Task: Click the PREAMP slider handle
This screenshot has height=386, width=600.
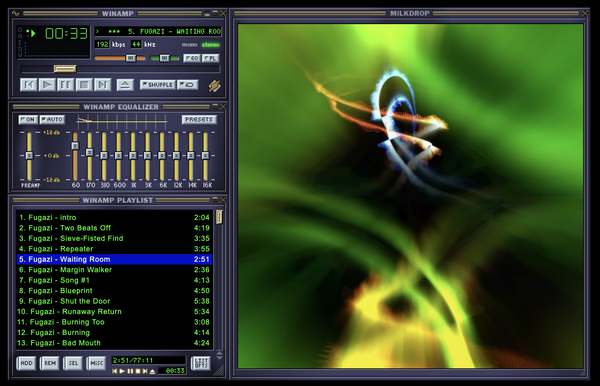Action: click(29, 155)
